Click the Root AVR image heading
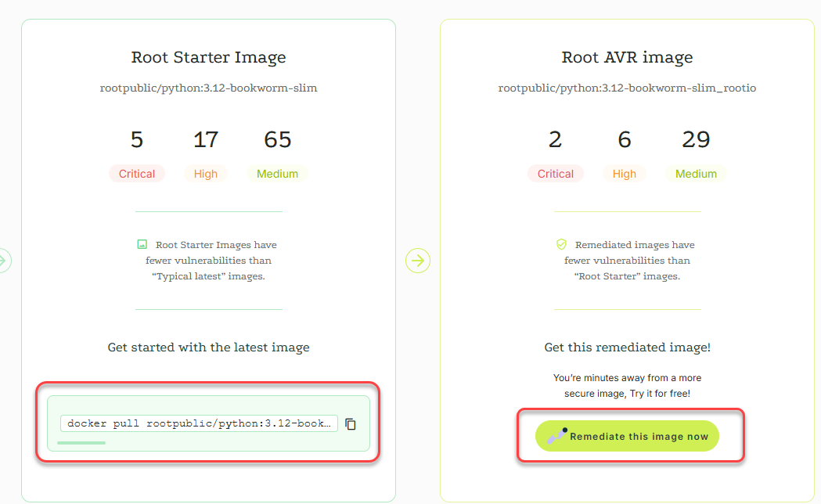 point(627,57)
